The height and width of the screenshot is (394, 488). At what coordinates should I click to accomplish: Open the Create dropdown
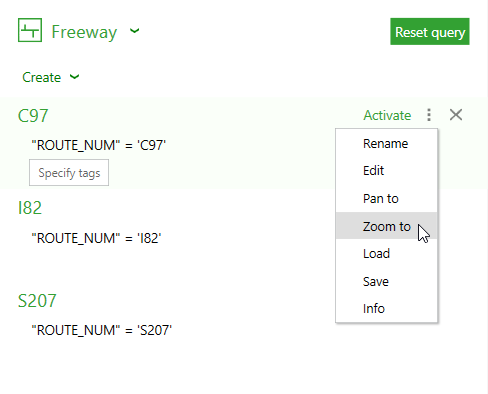coord(51,77)
